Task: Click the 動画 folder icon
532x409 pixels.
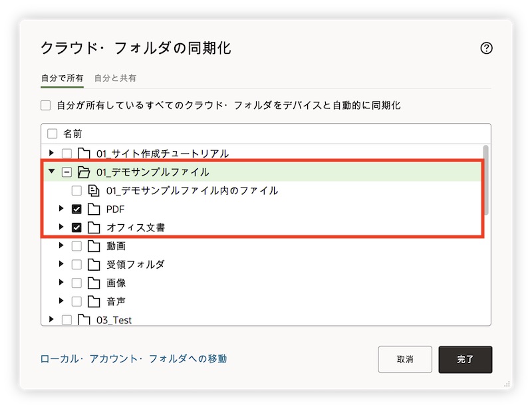Action: pos(94,246)
